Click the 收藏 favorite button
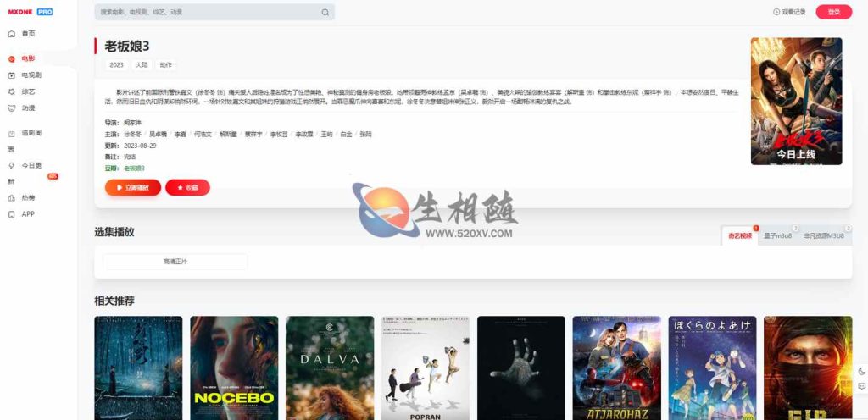 187,187
